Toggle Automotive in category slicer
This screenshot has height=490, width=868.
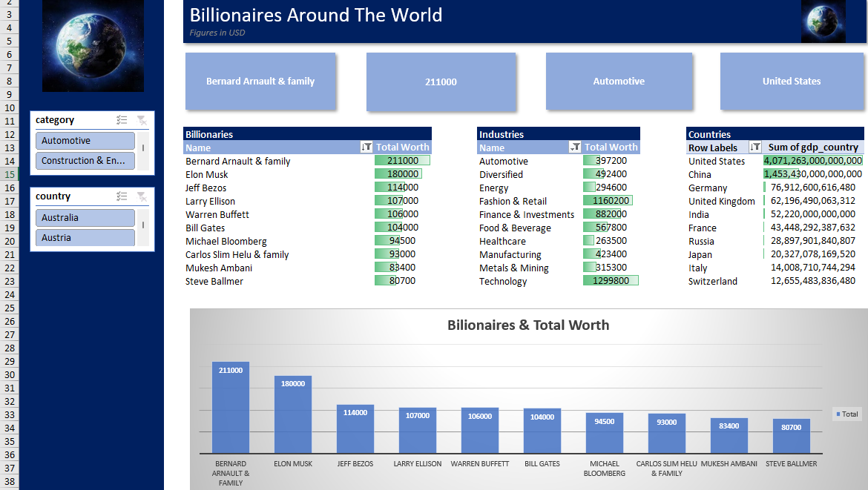[x=85, y=141]
